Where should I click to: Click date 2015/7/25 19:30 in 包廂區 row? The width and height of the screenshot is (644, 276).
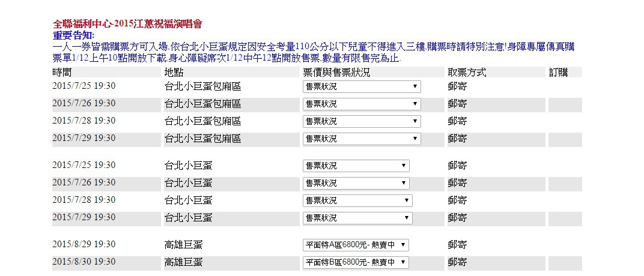coord(84,86)
